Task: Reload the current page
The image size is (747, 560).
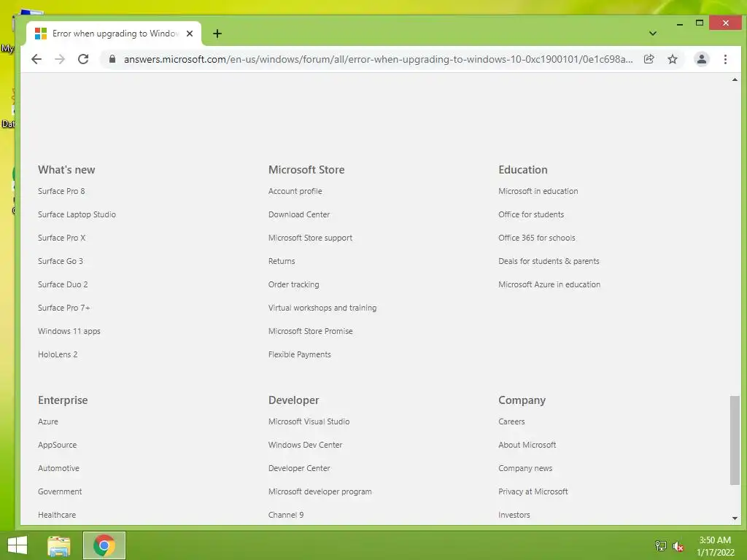Action: pos(83,59)
